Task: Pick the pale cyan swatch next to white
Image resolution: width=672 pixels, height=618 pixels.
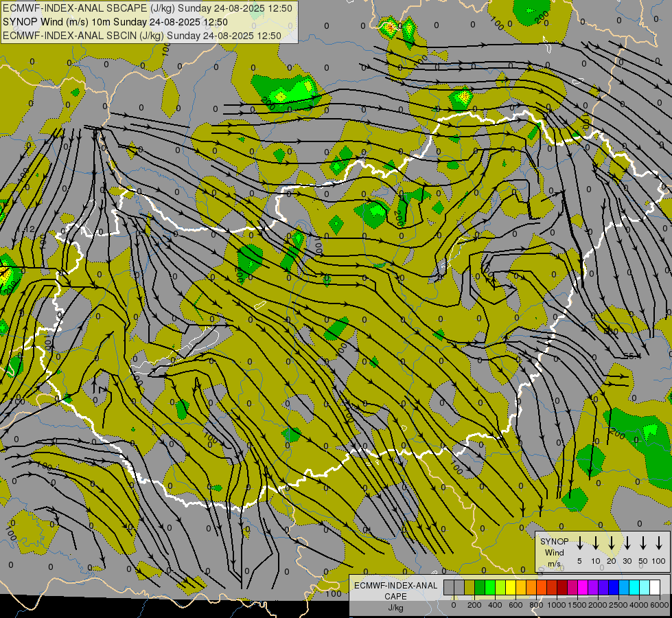Action: coord(645,587)
